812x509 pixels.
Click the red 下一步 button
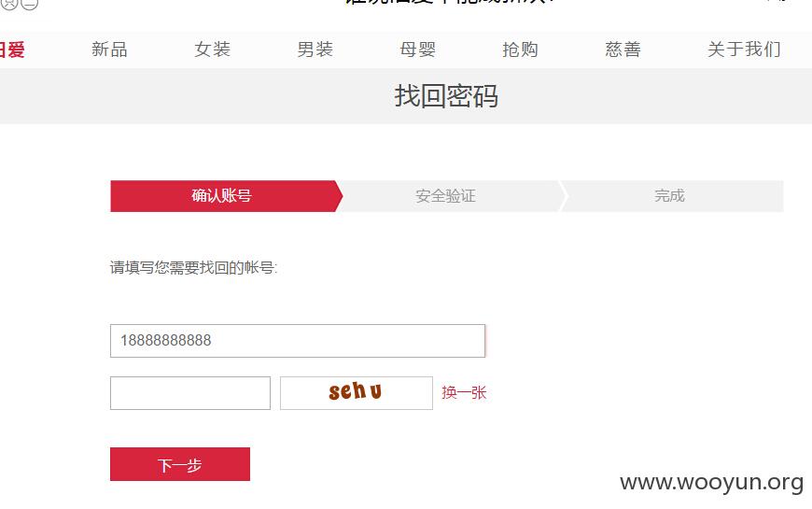coord(180,464)
